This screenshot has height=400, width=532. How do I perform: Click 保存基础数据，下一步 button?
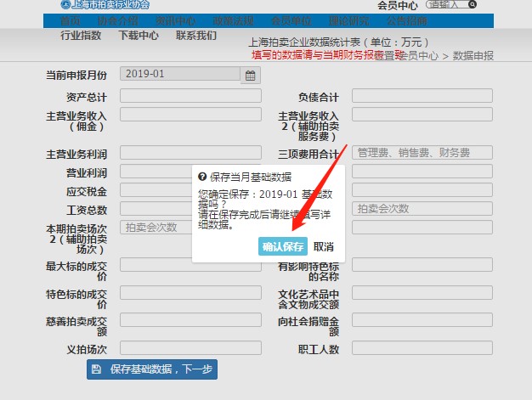152,369
